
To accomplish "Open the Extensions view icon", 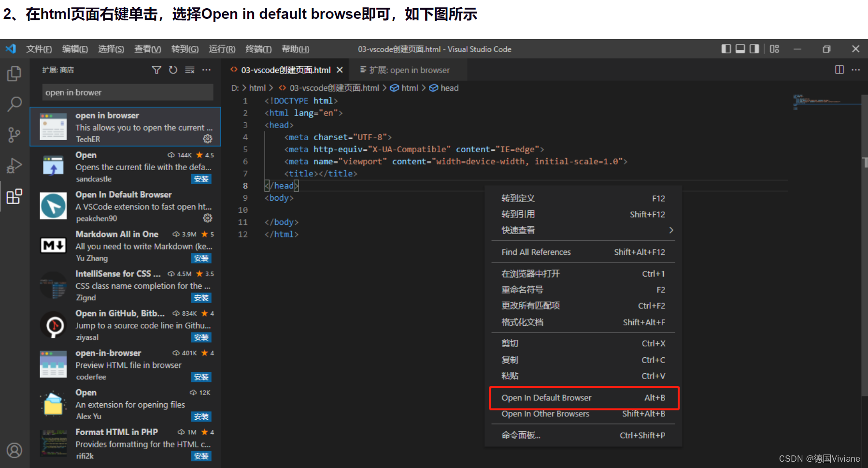I will pyautogui.click(x=14, y=196).
